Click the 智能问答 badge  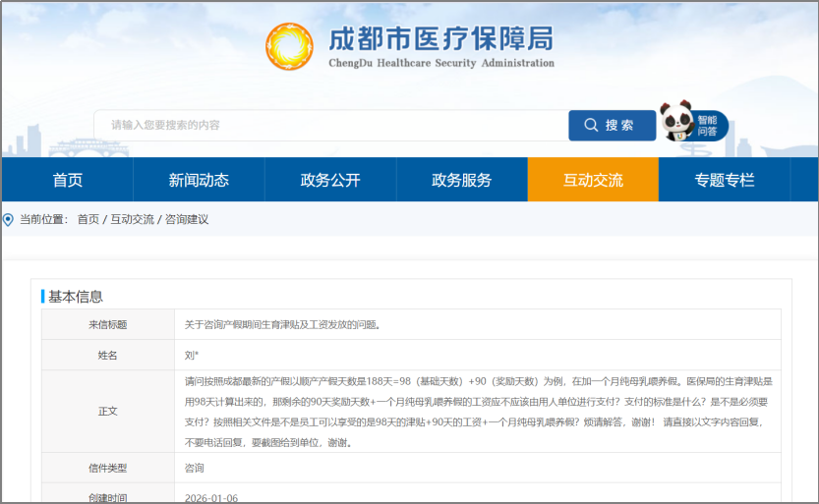coord(708,126)
